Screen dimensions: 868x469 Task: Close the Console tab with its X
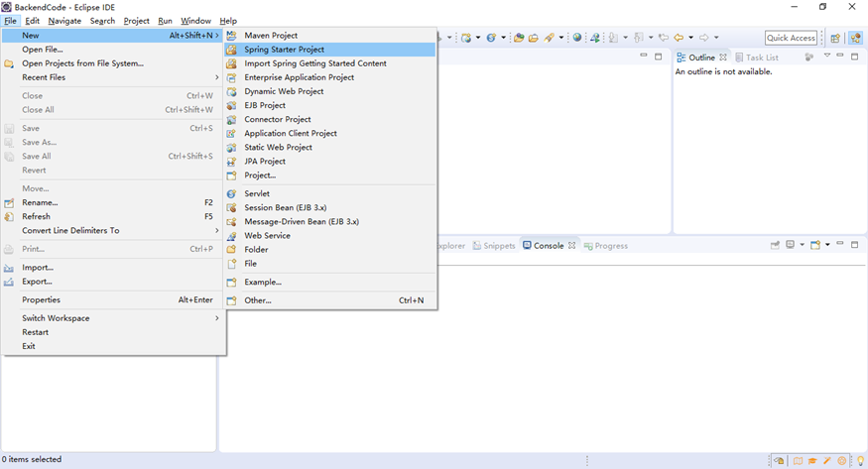coord(571,245)
